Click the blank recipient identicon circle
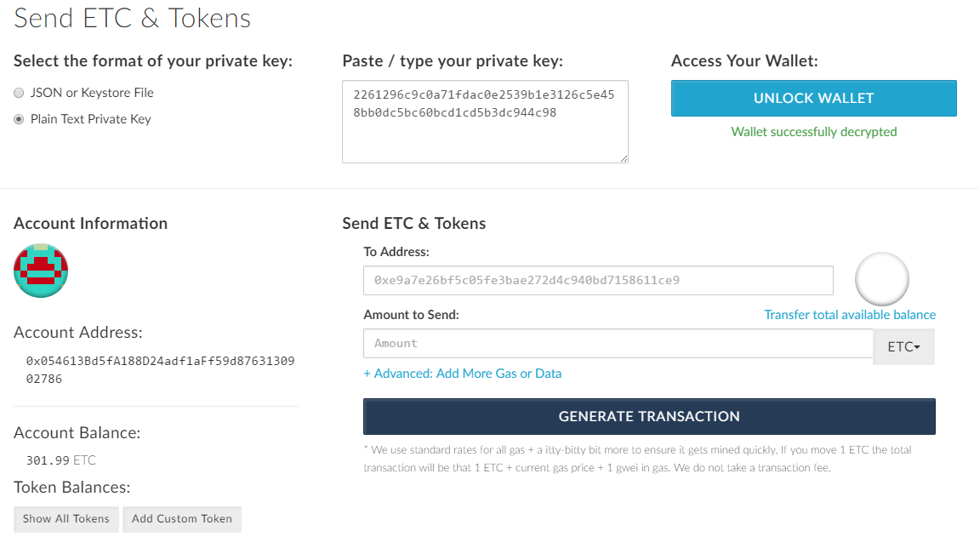The image size is (980, 548). [x=881, y=279]
